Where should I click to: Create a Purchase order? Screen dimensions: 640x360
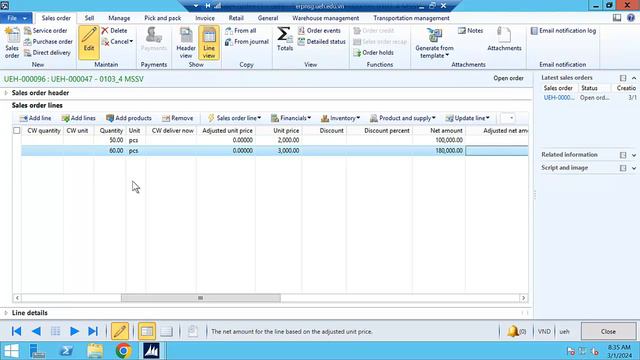(48, 42)
